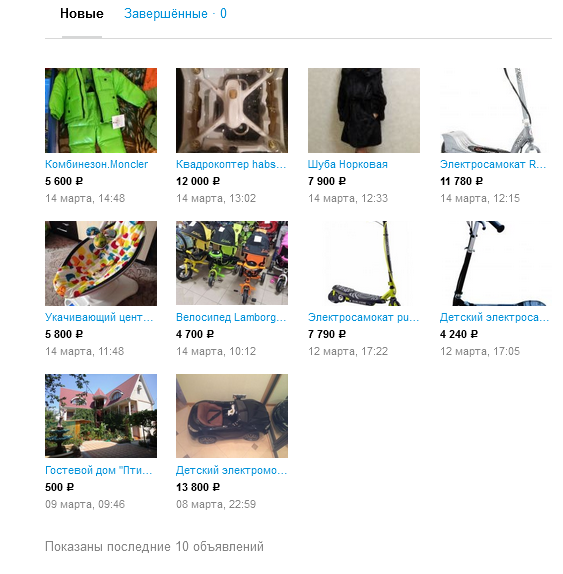Open the yellow-green electric scooter photo

click(364, 263)
